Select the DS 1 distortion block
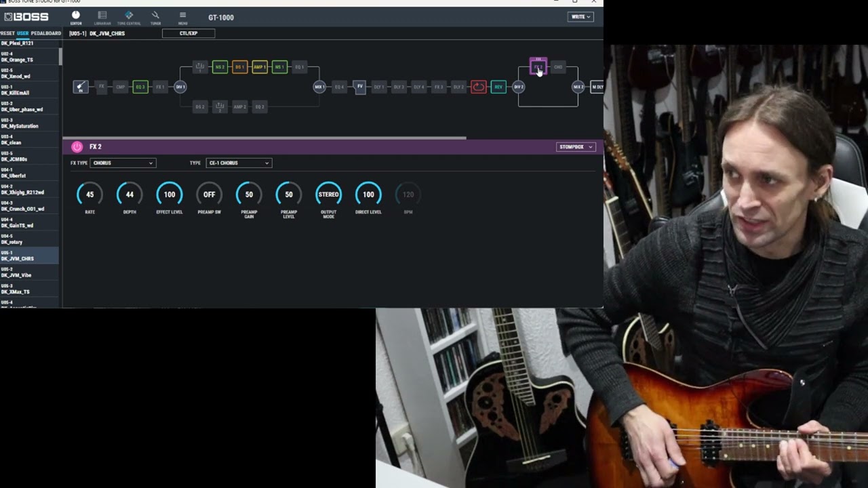 pyautogui.click(x=239, y=67)
